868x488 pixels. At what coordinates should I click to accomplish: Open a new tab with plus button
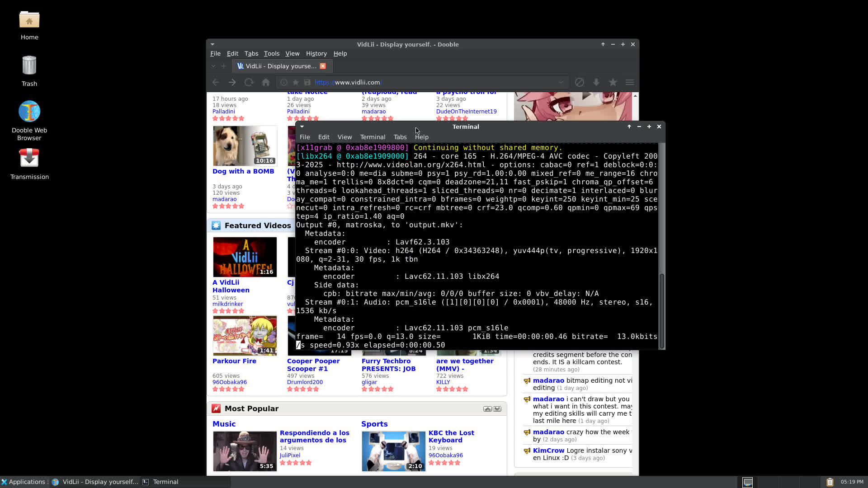(x=223, y=66)
